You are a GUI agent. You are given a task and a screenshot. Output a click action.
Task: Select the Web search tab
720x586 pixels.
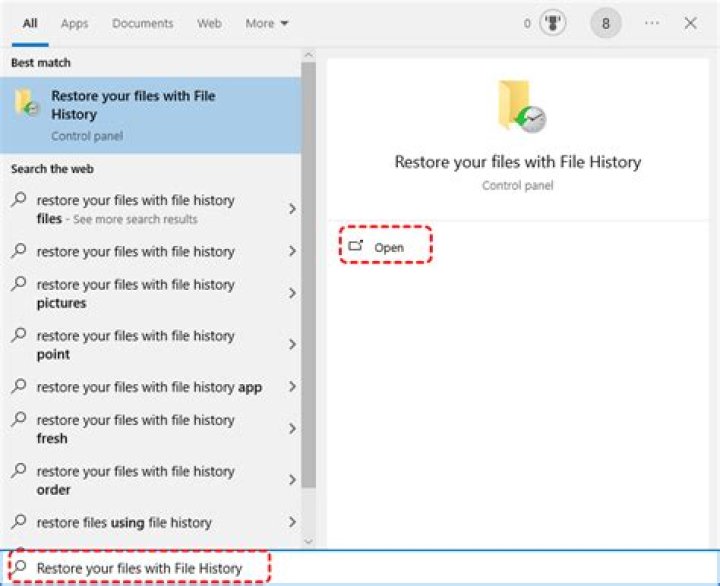click(209, 23)
